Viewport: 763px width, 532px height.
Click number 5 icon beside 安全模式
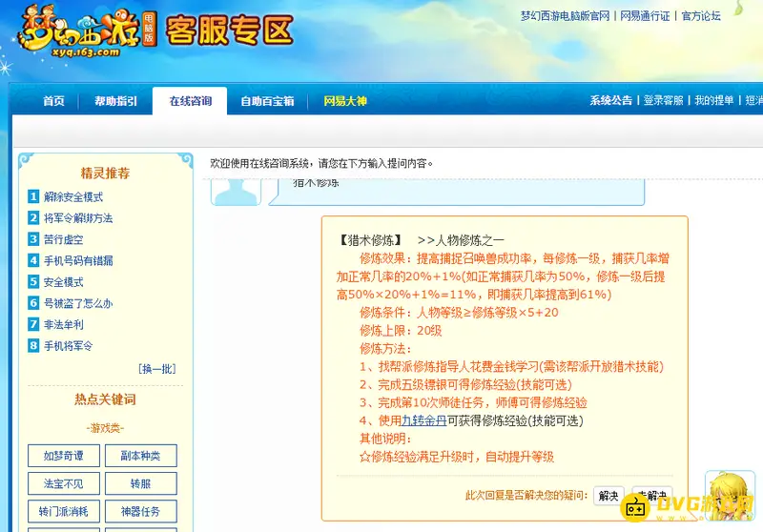(33, 281)
